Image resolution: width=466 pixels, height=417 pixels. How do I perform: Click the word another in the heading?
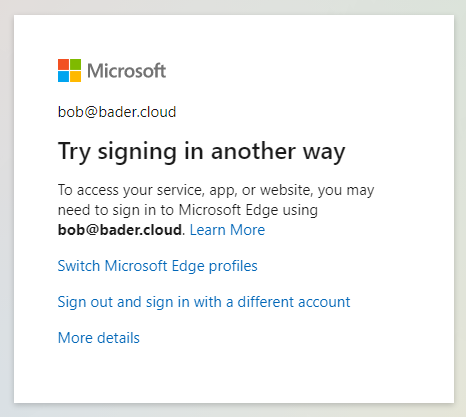pyautogui.click(x=253, y=151)
